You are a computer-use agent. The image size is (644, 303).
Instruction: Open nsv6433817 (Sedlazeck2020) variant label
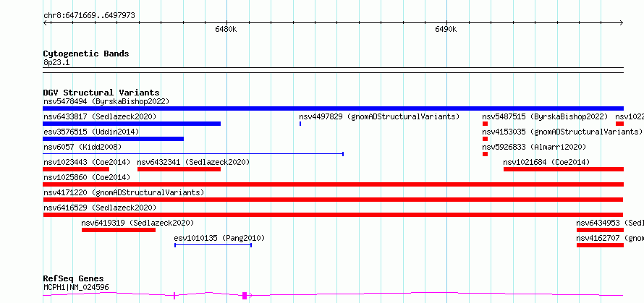click(x=100, y=116)
